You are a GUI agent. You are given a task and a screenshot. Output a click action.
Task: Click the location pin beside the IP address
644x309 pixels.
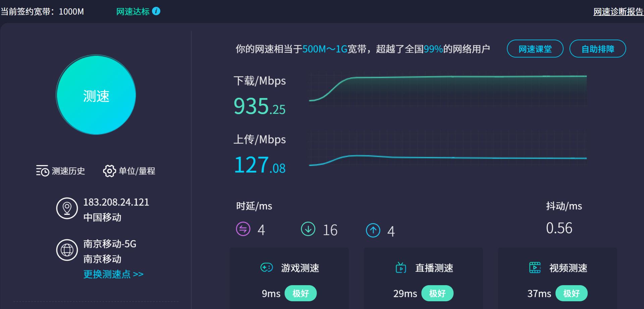click(67, 208)
